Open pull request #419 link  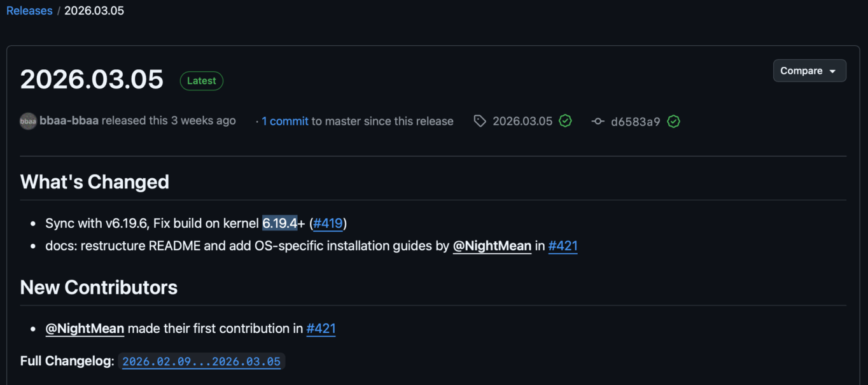[328, 223]
